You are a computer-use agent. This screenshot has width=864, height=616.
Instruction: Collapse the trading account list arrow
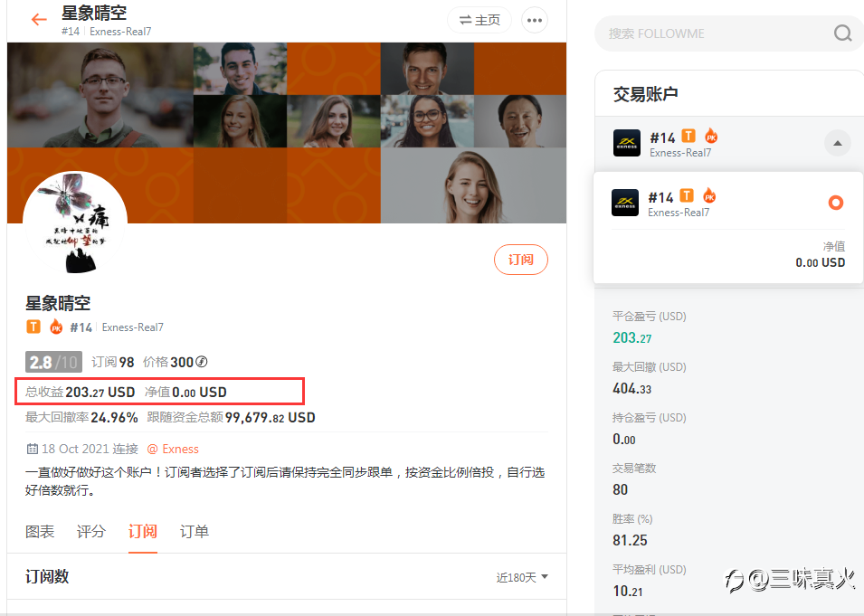coord(838,143)
